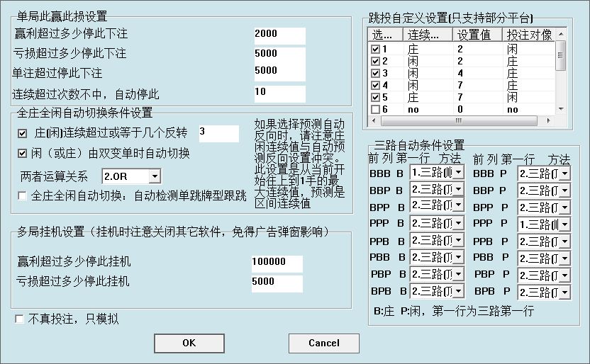590x364 pixels.
Task: Click reversal count field showing 3
Action: coord(219,134)
